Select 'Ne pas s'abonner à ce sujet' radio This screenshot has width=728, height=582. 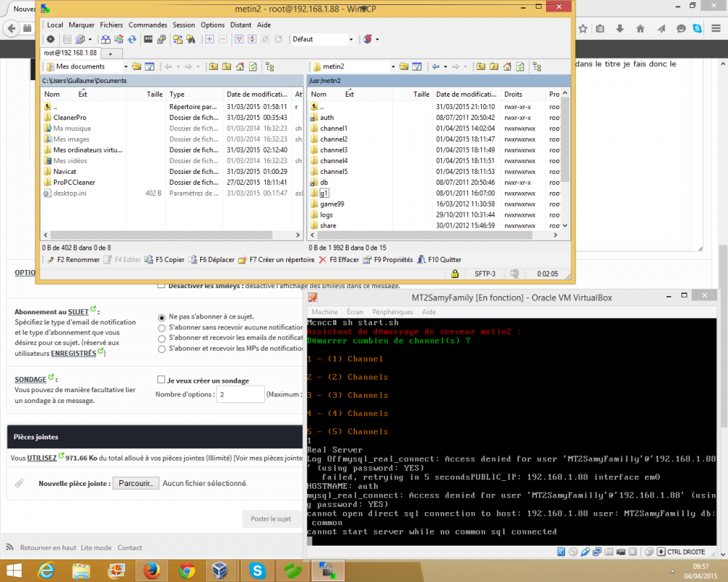click(x=162, y=317)
